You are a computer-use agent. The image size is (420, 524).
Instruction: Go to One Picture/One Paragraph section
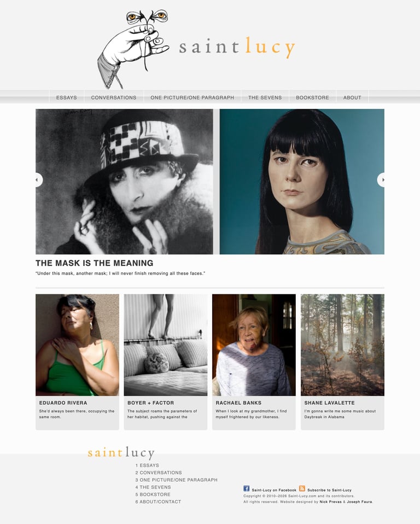192,97
